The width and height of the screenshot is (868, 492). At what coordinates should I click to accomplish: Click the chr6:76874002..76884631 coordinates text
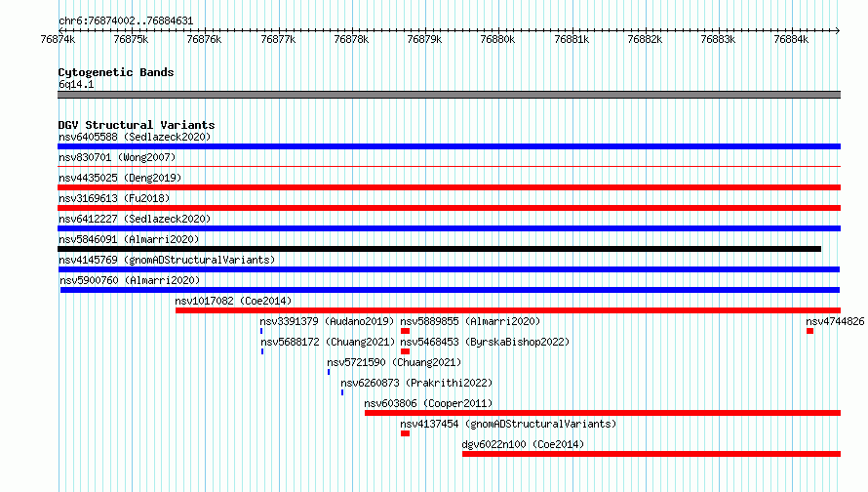(126, 21)
